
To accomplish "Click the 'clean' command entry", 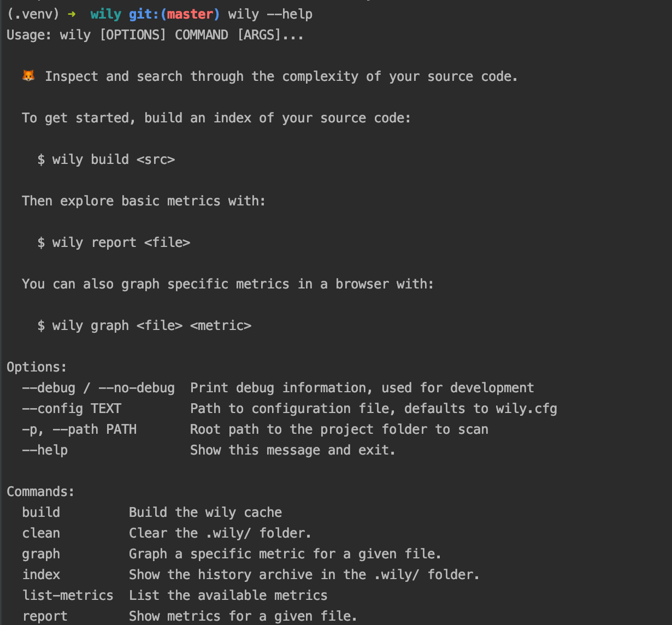I will (41, 533).
